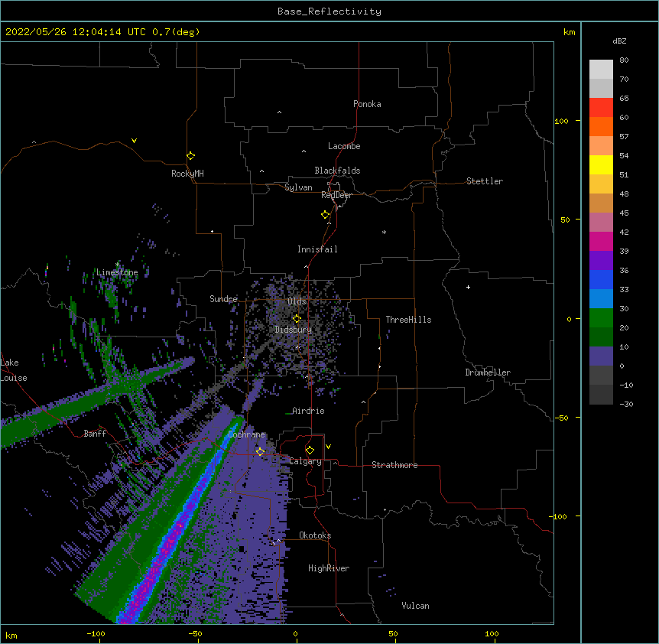Click the Strathmore city label
659x644 pixels.
(394, 465)
